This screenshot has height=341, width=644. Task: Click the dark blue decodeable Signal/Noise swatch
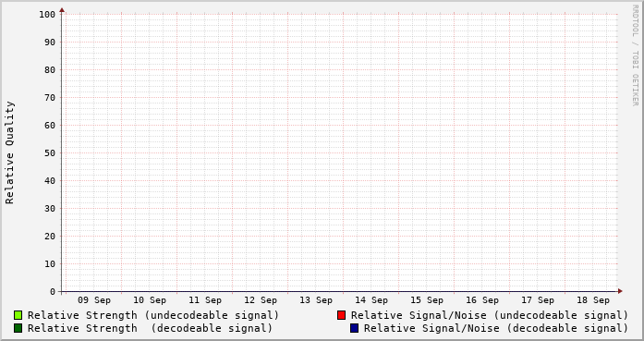(354, 328)
